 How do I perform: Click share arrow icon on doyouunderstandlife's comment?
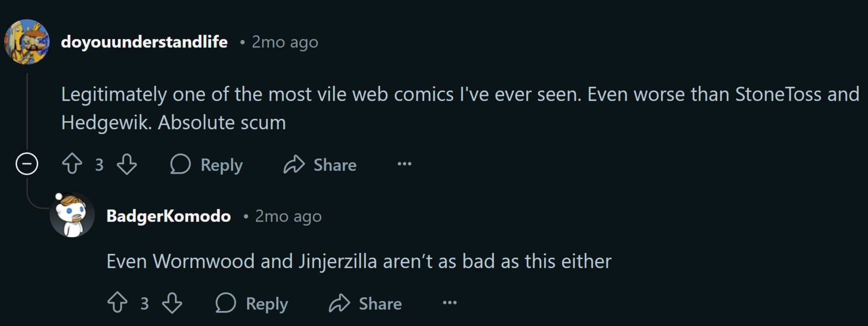tap(294, 164)
